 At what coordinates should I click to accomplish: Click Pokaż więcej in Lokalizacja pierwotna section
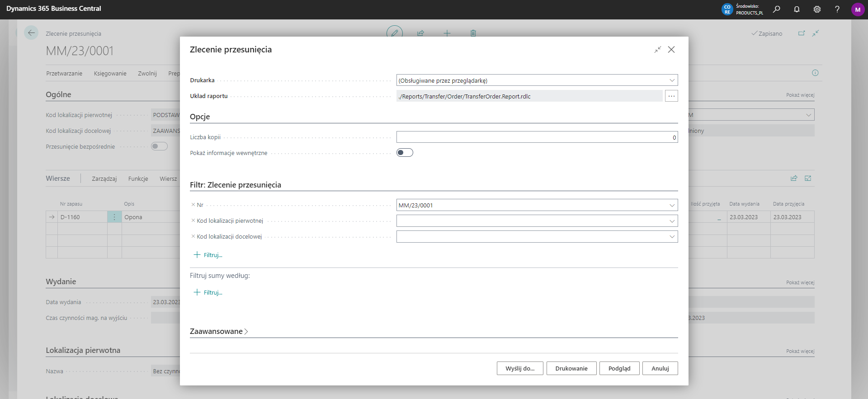click(800, 351)
